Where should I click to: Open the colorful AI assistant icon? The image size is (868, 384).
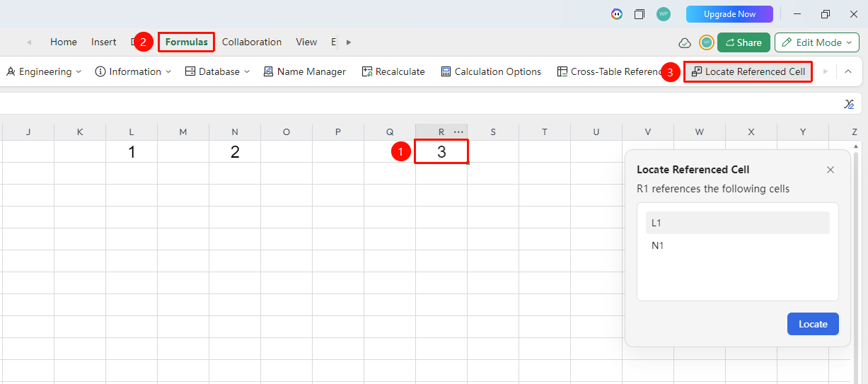pyautogui.click(x=617, y=14)
